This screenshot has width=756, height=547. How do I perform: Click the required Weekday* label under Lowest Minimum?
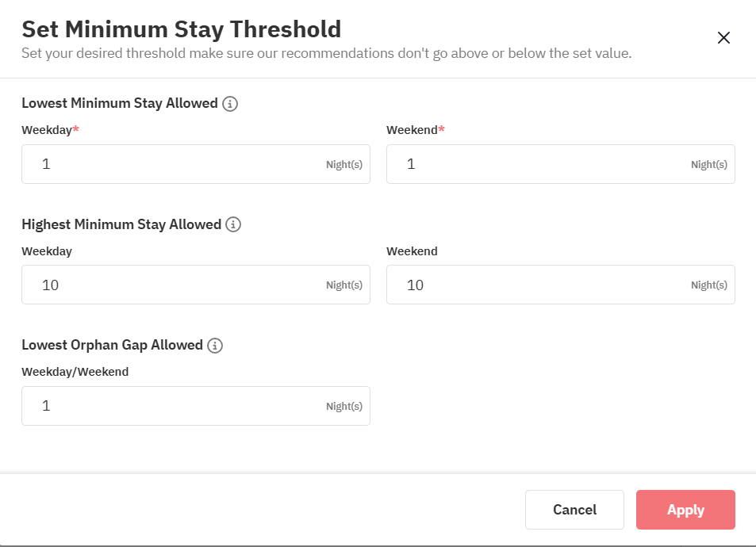pyautogui.click(x=50, y=130)
